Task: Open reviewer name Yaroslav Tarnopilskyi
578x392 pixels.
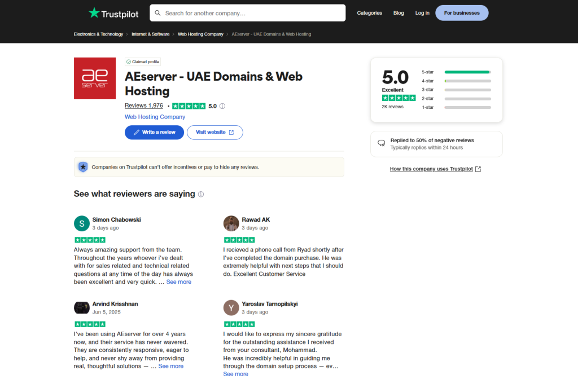Action: point(270,304)
